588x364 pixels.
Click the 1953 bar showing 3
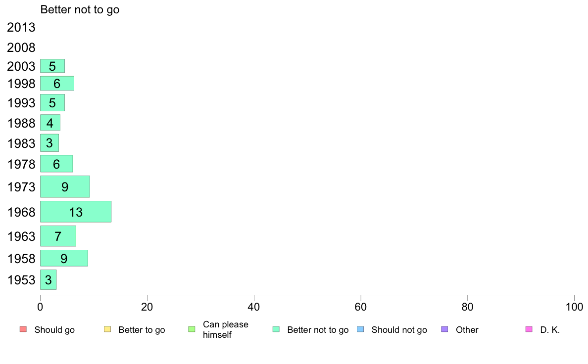49,279
